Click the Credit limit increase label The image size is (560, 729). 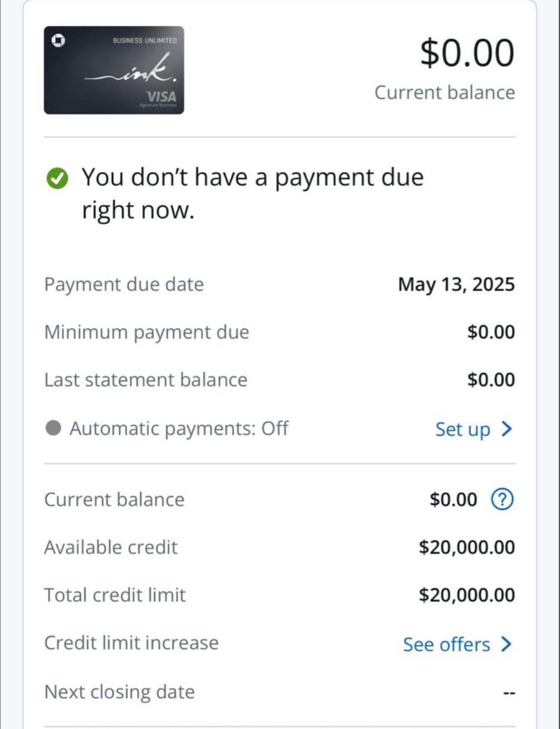point(132,643)
